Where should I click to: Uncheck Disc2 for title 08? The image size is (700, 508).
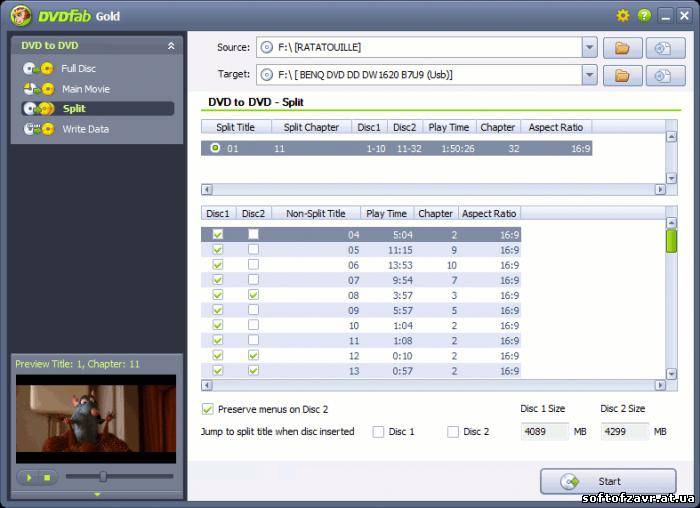253,295
